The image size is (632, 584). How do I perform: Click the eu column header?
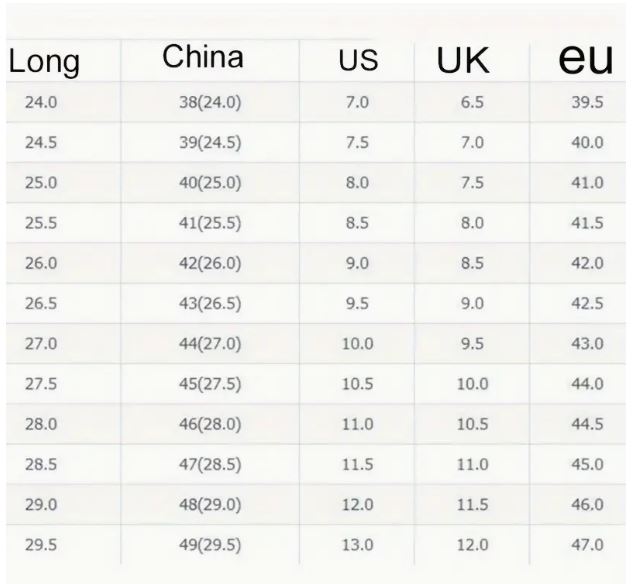(585, 59)
